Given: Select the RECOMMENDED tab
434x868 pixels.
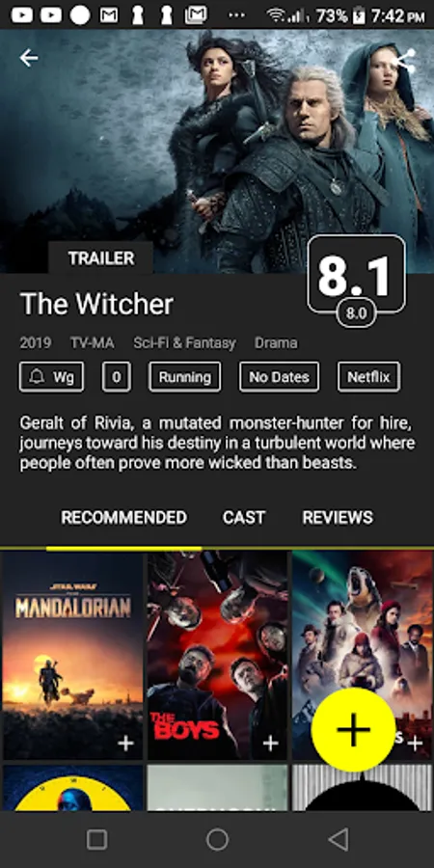Looking at the screenshot, I should tap(124, 518).
